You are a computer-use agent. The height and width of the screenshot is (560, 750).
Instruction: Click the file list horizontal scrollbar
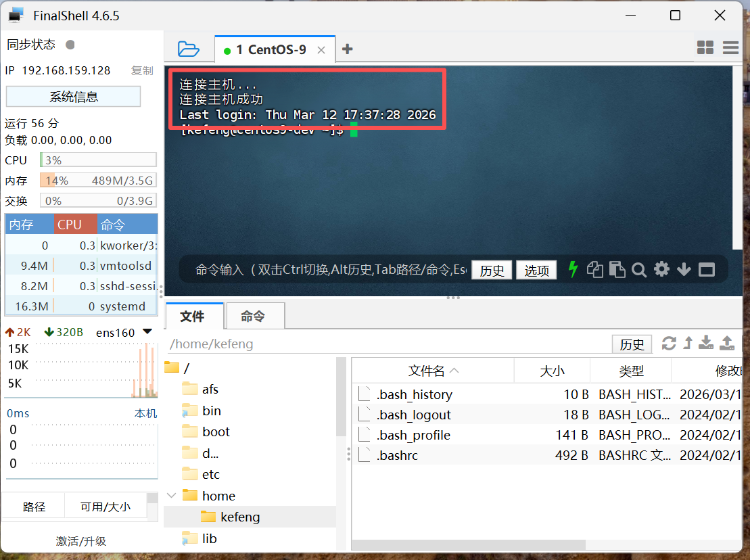point(469,544)
